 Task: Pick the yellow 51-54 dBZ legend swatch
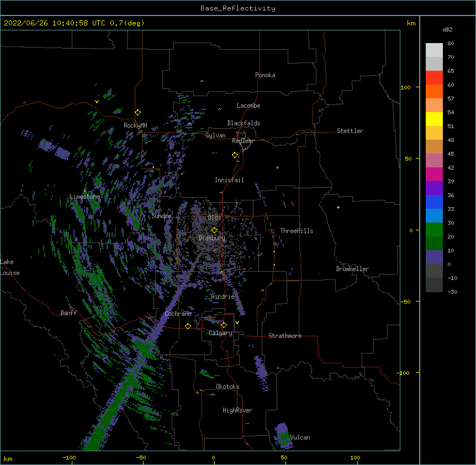[x=434, y=119]
